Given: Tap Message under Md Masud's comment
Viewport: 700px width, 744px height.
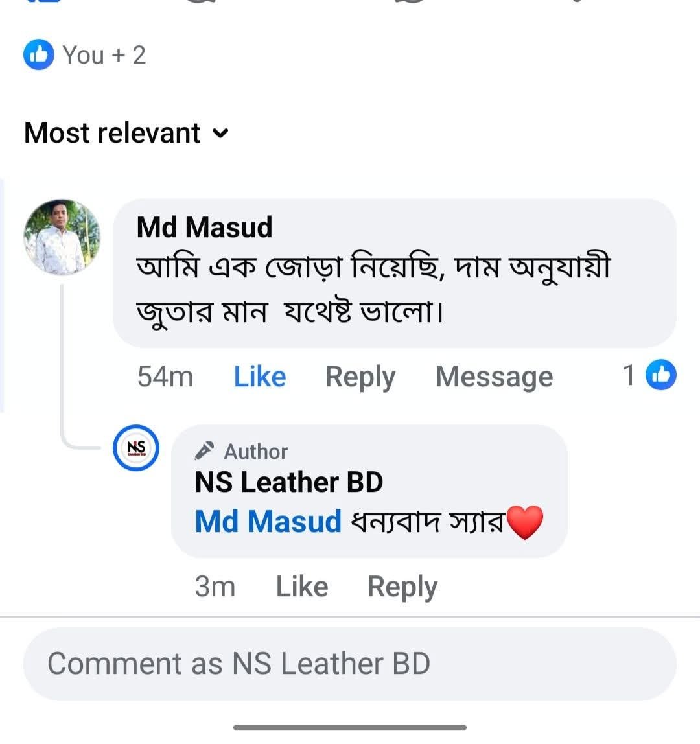Looking at the screenshot, I should point(494,377).
